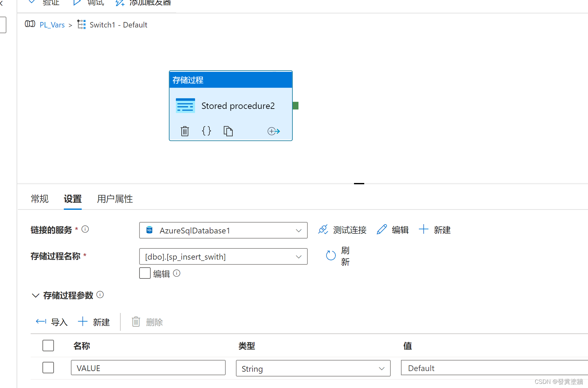Click 值 column header

coord(408,346)
